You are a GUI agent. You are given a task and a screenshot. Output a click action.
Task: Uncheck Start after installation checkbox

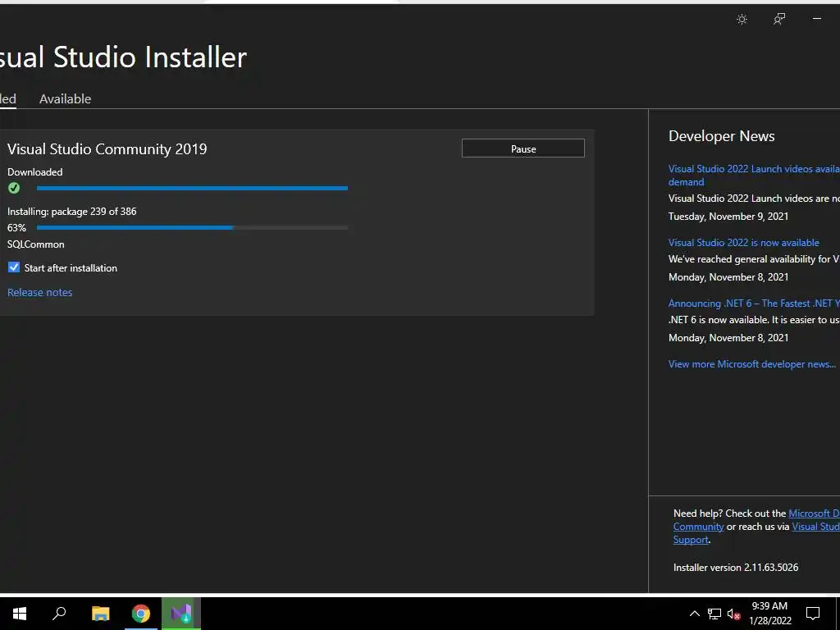point(14,267)
